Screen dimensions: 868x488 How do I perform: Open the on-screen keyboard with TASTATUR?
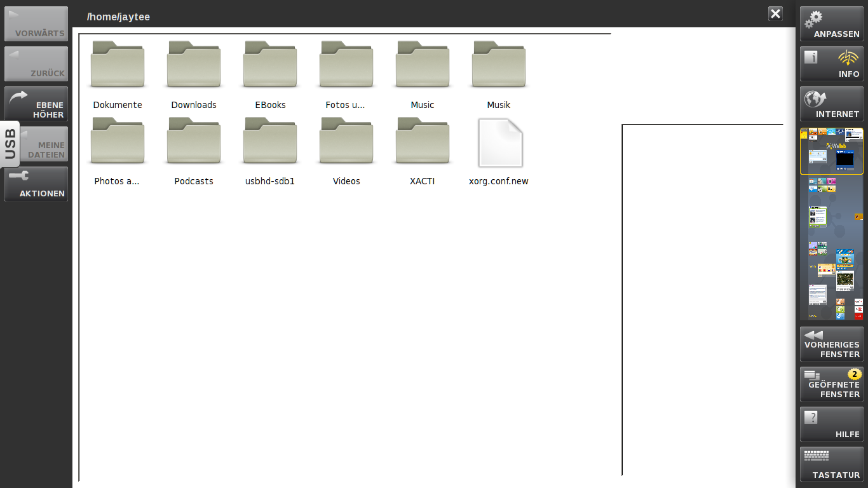pyautogui.click(x=831, y=464)
